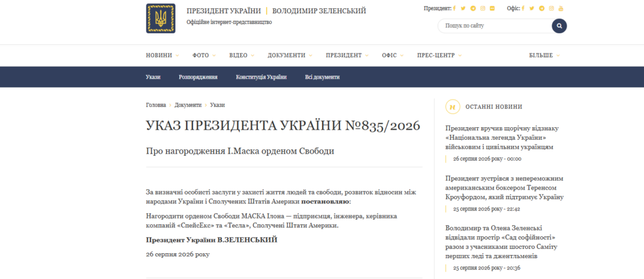This screenshot has width=644, height=279.
Task: Click the Президент: social label
Action: [x=438, y=8]
